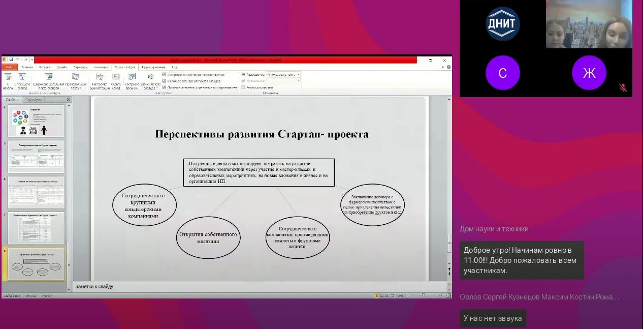Open Set Up Slide Show dialog
Viewport: 644px width, 329px height.
100,81
